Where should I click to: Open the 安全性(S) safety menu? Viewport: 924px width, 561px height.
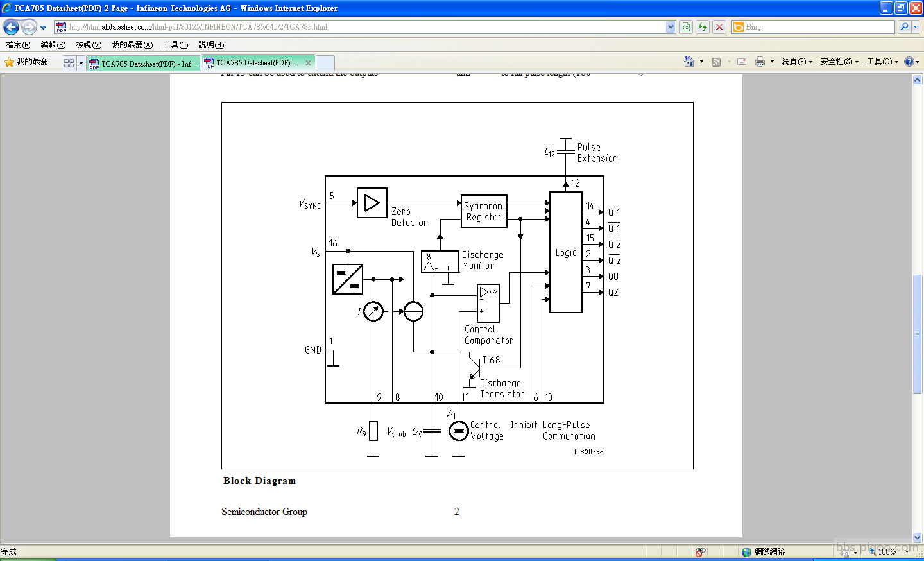point(839,62)
